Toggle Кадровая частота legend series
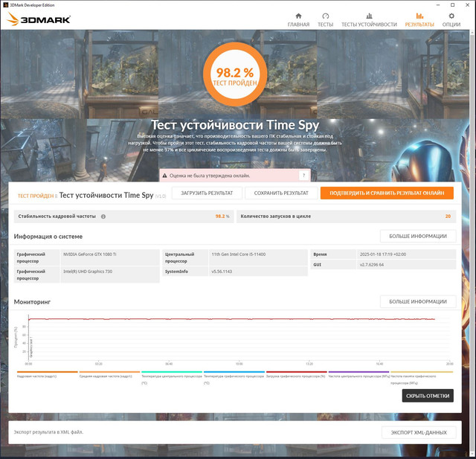This screenshot has height=459, width=476. (48, 374)
